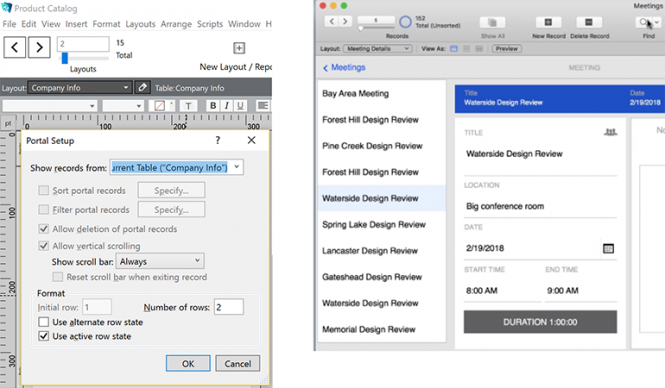Open the File menu
The height and width of the screenshot is (388, 665).
9,24
